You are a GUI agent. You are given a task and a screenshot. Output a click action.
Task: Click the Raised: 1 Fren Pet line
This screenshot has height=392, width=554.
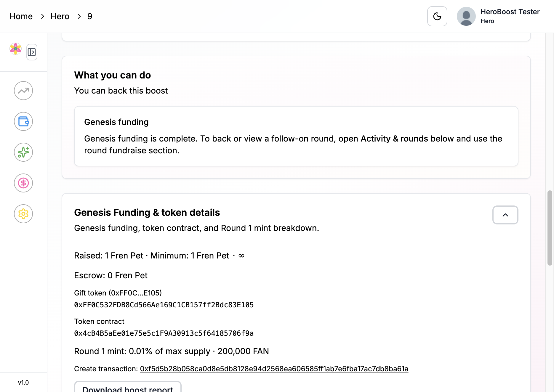pos(159,256)
